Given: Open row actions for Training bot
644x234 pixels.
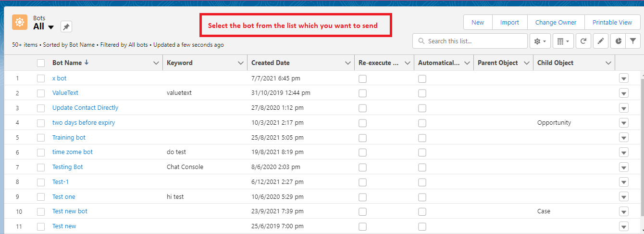Looking at the screenshot, I should 624,138.
